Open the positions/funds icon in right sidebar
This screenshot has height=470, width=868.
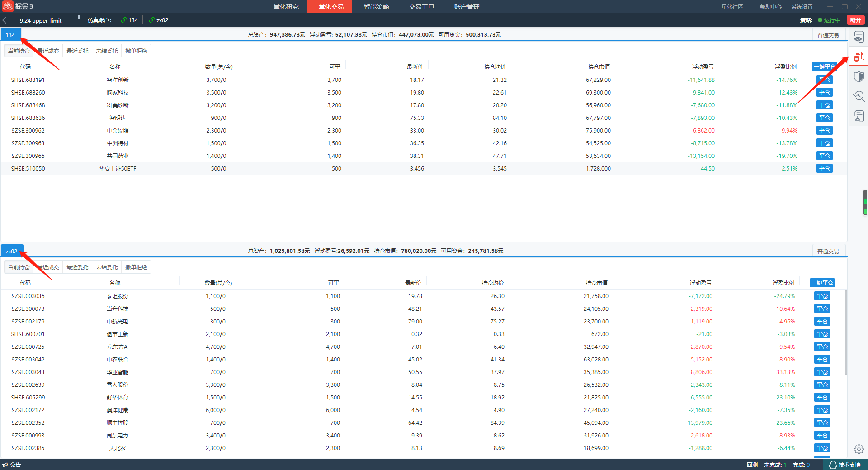point(859,57)
